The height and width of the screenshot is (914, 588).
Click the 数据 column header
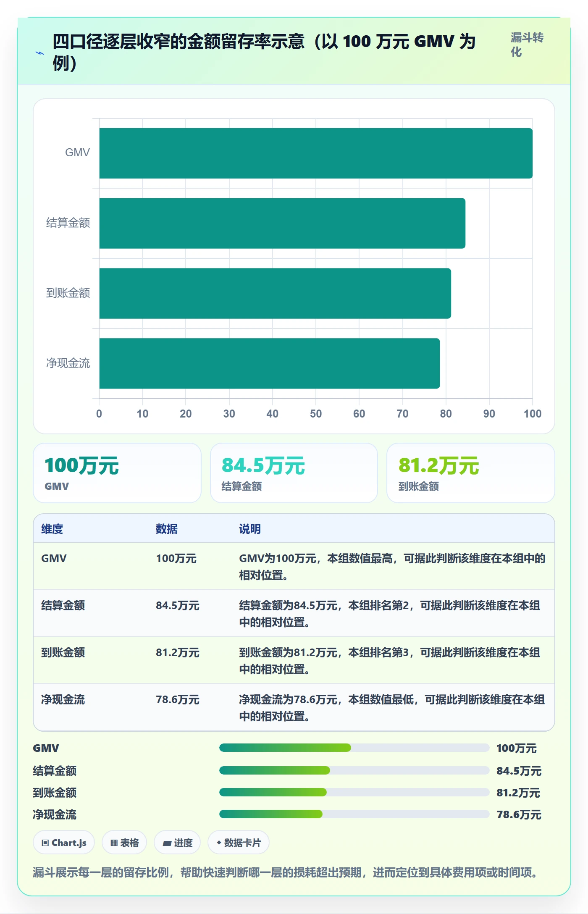[x=167, y=529]
